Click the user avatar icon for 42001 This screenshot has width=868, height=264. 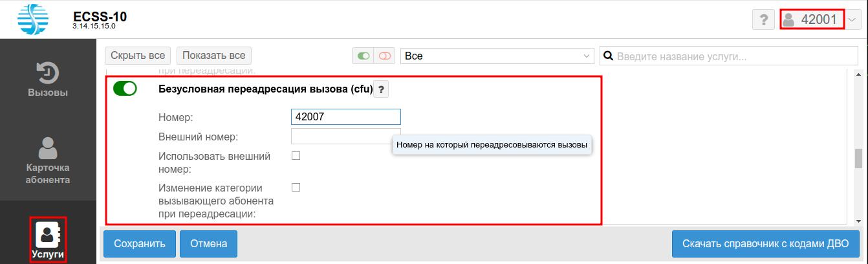pyautogui.click(x=788, y=19)
